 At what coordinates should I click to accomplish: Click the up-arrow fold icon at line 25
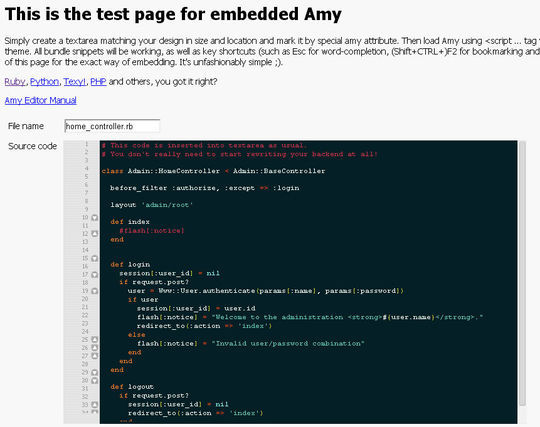(94, 340)
